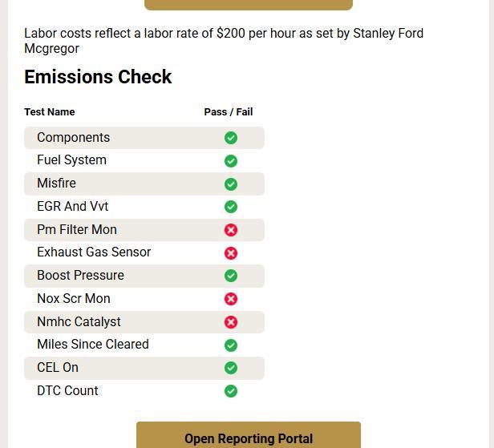Click the Test Name column header
Image resolution: width=494 pixels, height=448 pixels.
50,111
